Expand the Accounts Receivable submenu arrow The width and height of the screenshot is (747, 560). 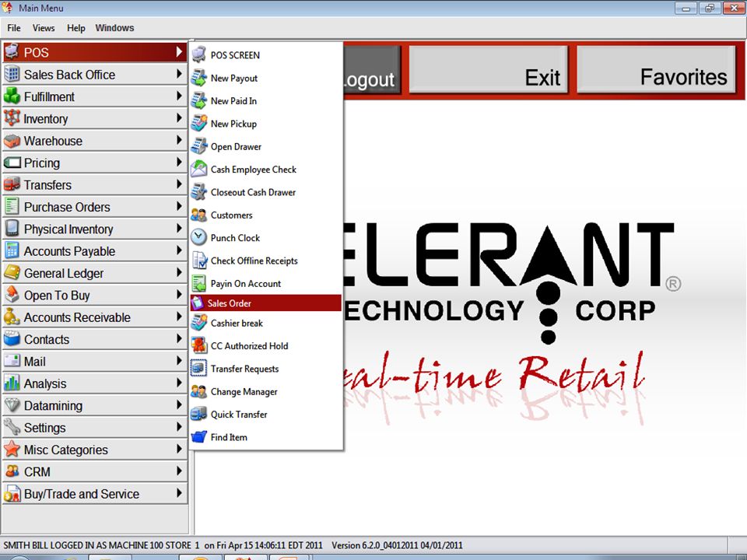[x=179, y=317]
